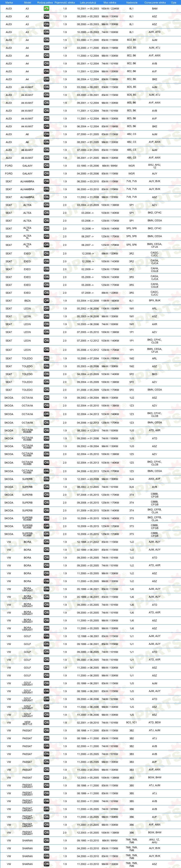Click the ON icon in the Skoda Octavia 1U2 row
This screenshot has height=868, width=181.
tap(47, 398)
